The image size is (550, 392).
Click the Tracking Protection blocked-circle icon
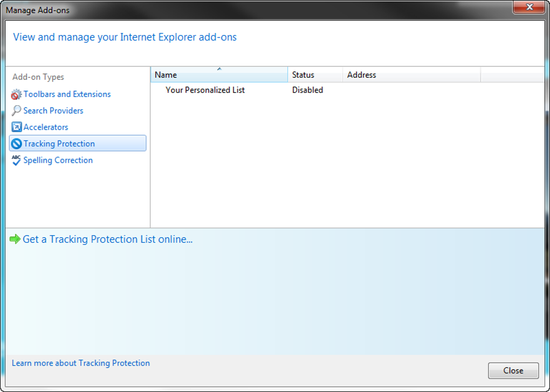(16, 143)
